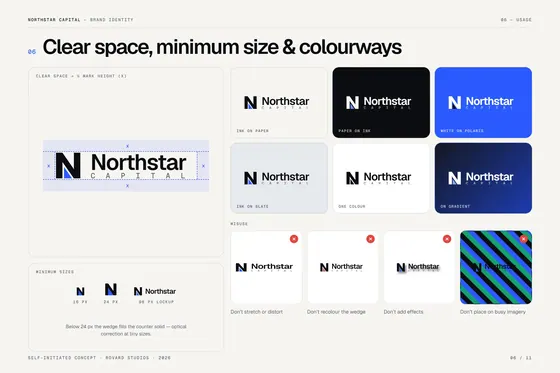This screenshot has height=373, width=560.
Task: Click the 'ONE COLOUR' label
Action: (352, 207)
